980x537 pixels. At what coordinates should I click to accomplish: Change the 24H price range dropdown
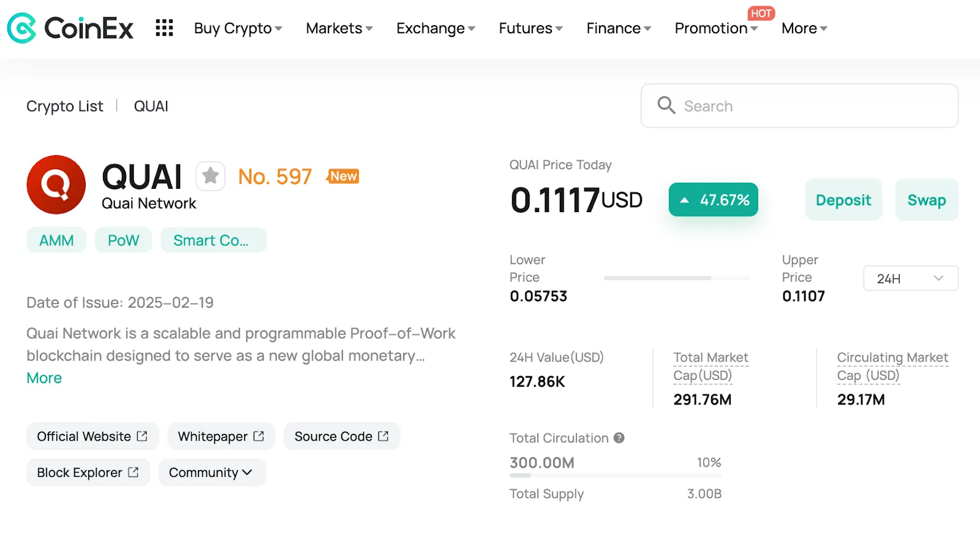(x=911, y=278)
